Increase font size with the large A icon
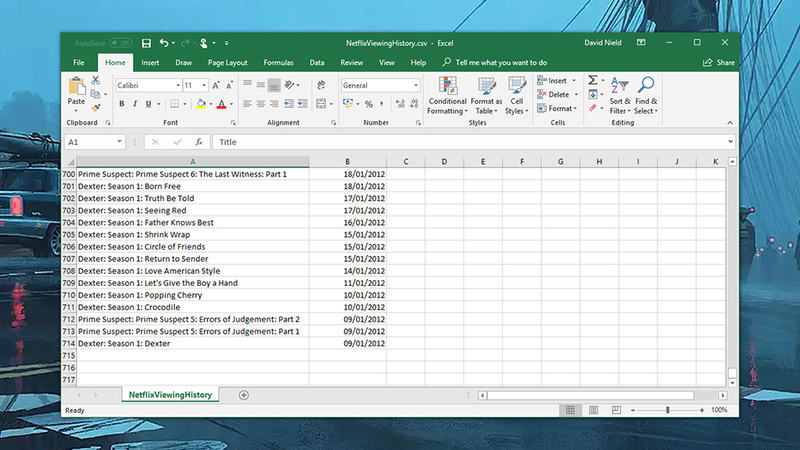Image resolution: width=800 pixels, height=450 pixels. [x=216, y=85]
